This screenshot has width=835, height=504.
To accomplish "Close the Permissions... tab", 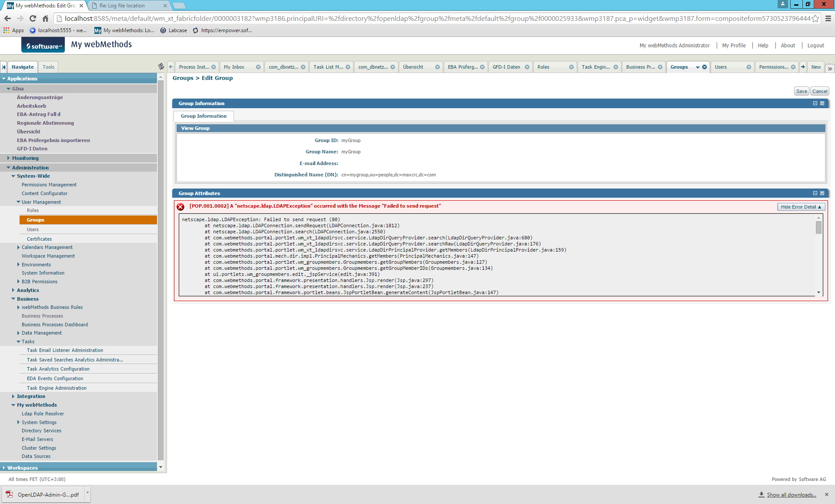I will click(793, 67).
